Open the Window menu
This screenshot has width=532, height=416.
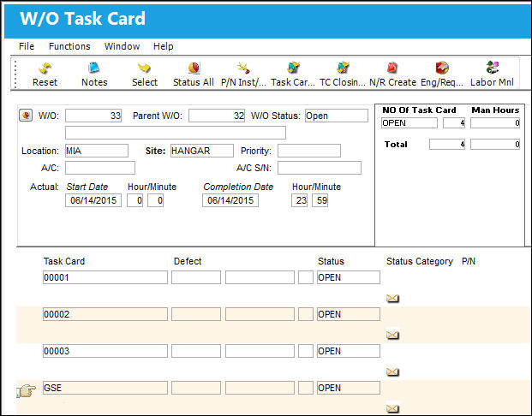click(x=122, y=46)
